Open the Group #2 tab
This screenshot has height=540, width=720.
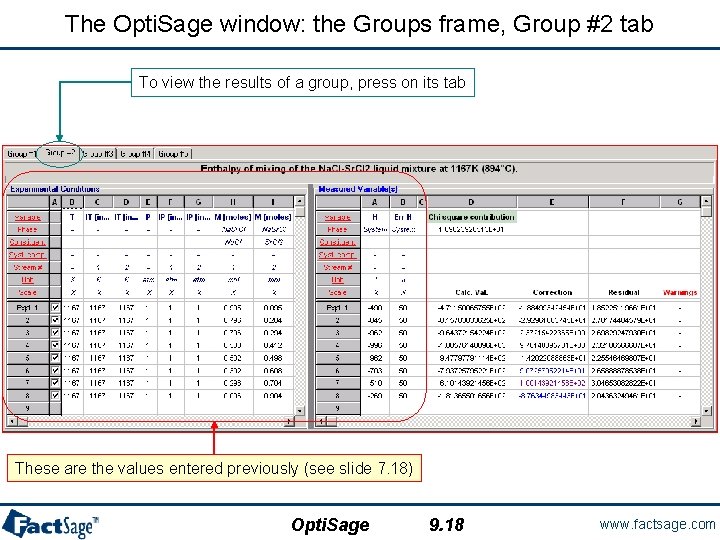click(x=60, y=153)
